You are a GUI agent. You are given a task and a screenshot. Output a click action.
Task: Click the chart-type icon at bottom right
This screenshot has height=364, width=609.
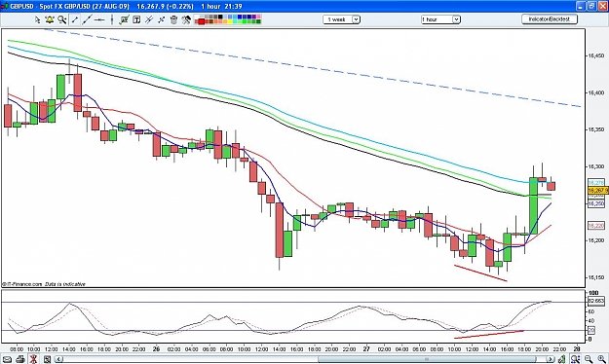pos(561,359)
